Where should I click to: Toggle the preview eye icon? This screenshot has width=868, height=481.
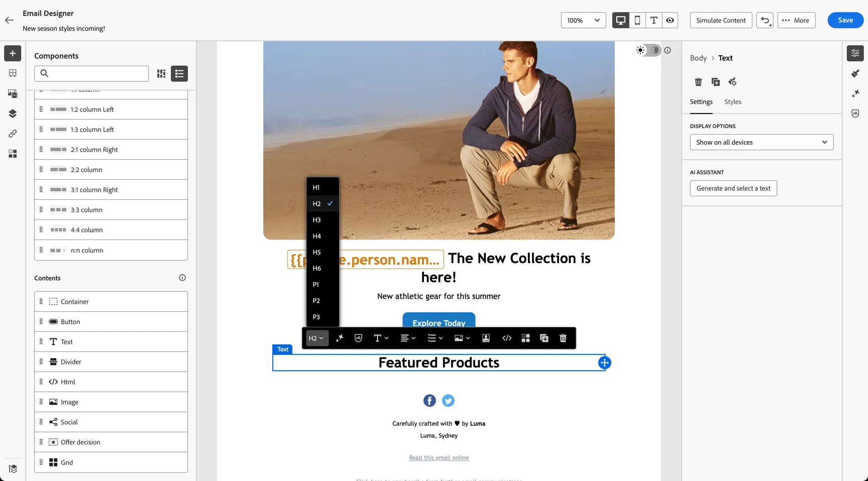[670, 20]
